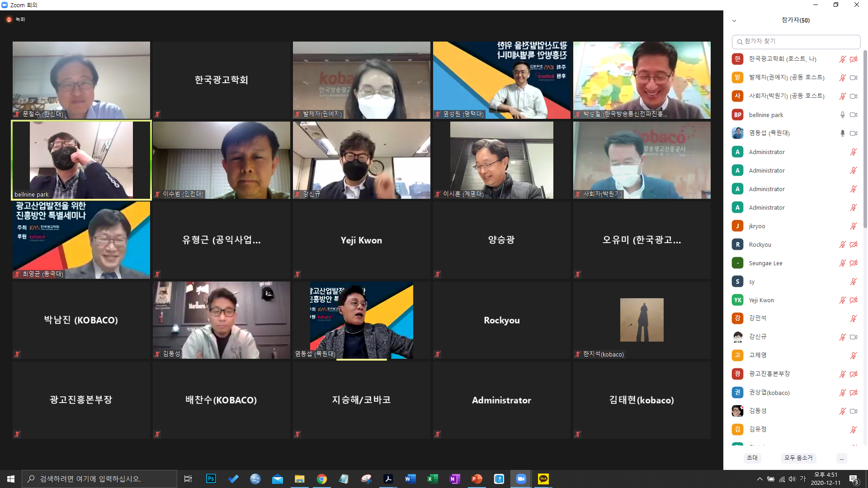Select the 김태현(kobaco) name tile

(642, 400)
